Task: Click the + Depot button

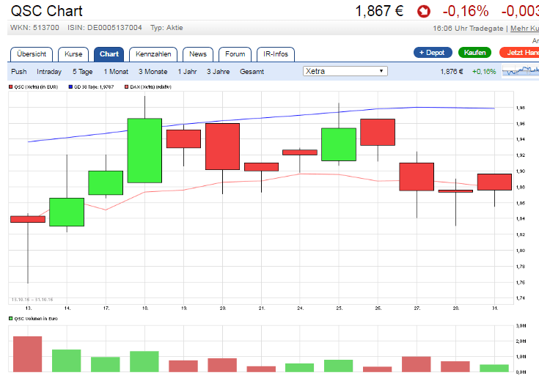Action: click(433, 53)
